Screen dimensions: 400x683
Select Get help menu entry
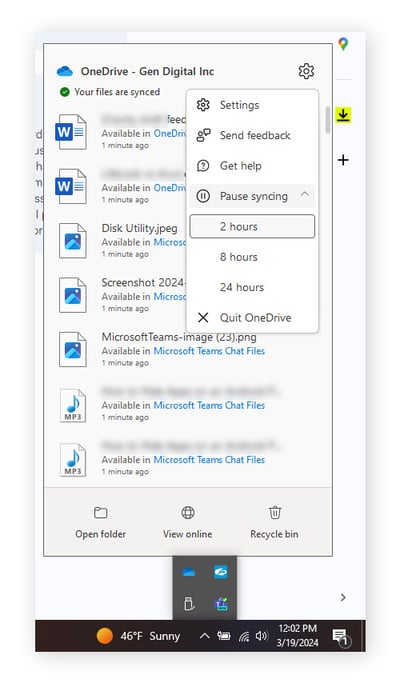click(252, 166)
